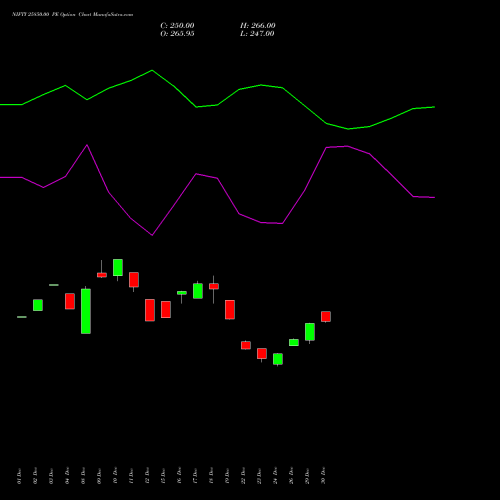Click the red candle above 12 Dec
This screenshot has width=500, height=500.
(150, 310)
